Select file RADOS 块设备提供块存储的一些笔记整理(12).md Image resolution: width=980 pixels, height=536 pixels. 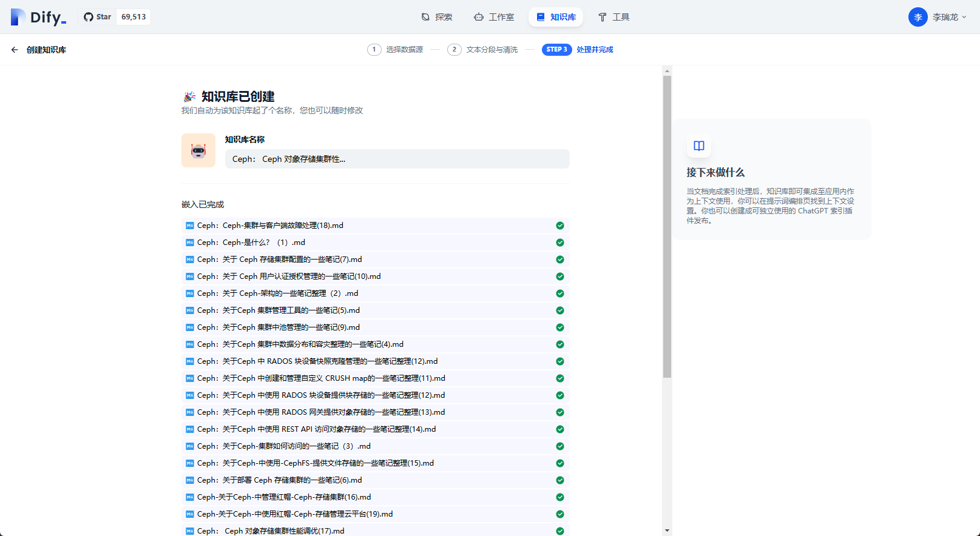375,395
